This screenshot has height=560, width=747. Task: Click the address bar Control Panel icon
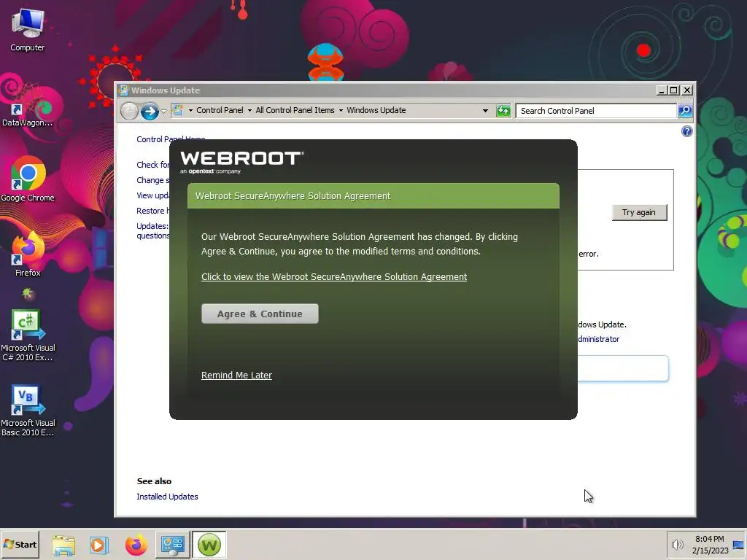point(178,111)
